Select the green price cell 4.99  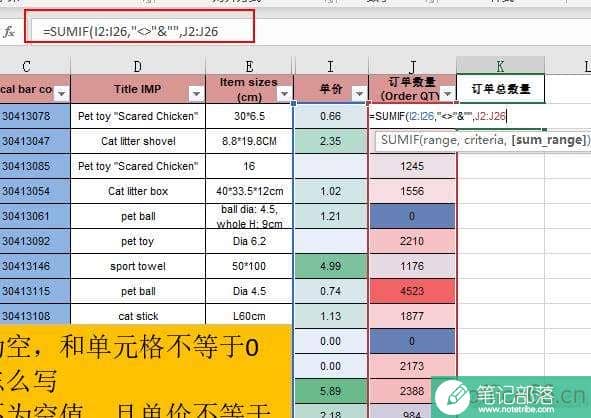[x=331, y=266]
